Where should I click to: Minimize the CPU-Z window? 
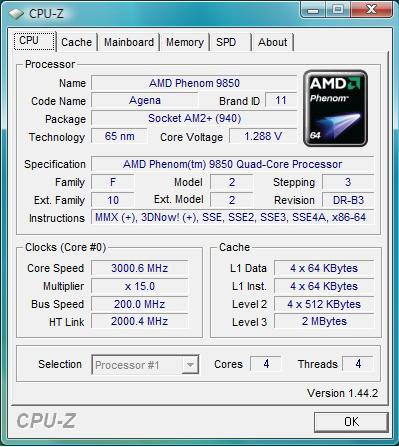312,10
